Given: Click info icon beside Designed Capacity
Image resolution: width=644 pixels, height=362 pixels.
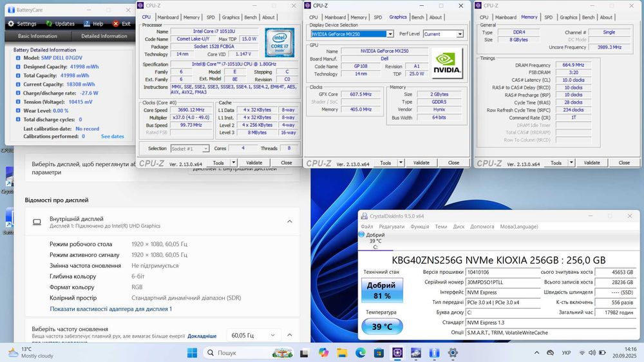Looking at the screenshot, I should [x=18, y=66].
